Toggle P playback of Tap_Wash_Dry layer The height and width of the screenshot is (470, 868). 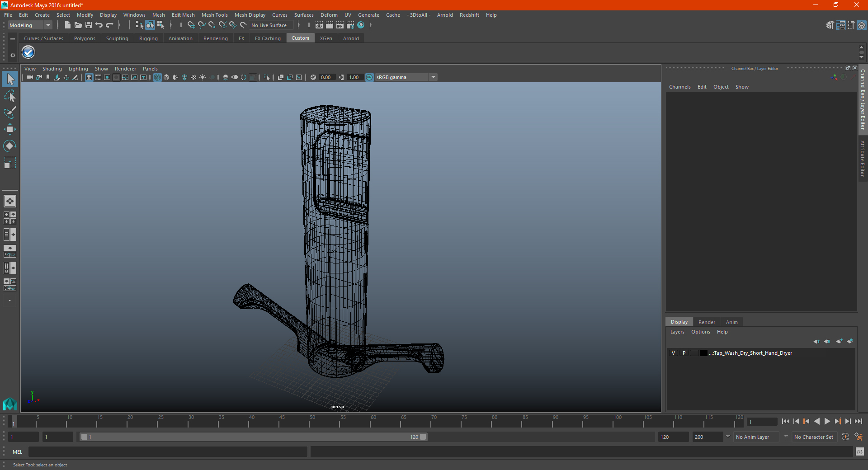[x=684, y=353]
